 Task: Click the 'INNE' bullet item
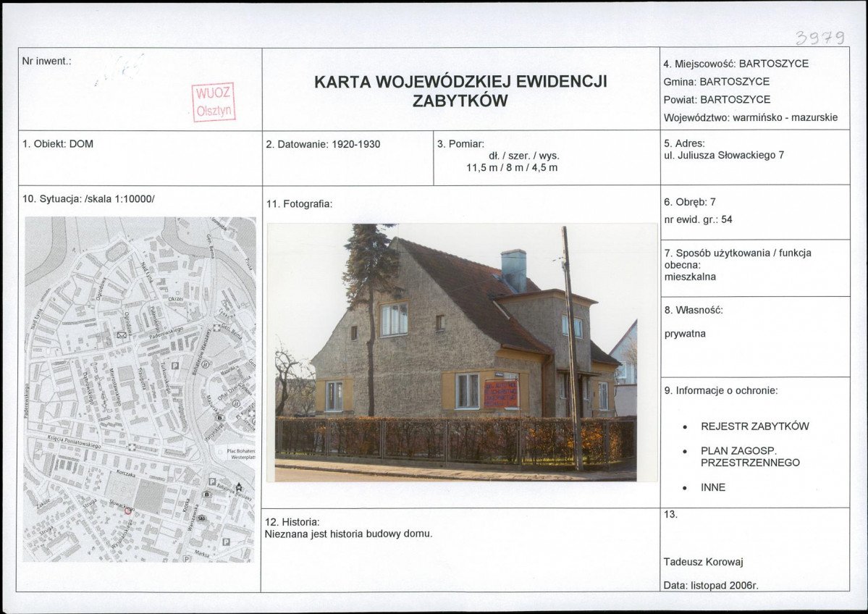pyautogui.click(x=713, y=488)
